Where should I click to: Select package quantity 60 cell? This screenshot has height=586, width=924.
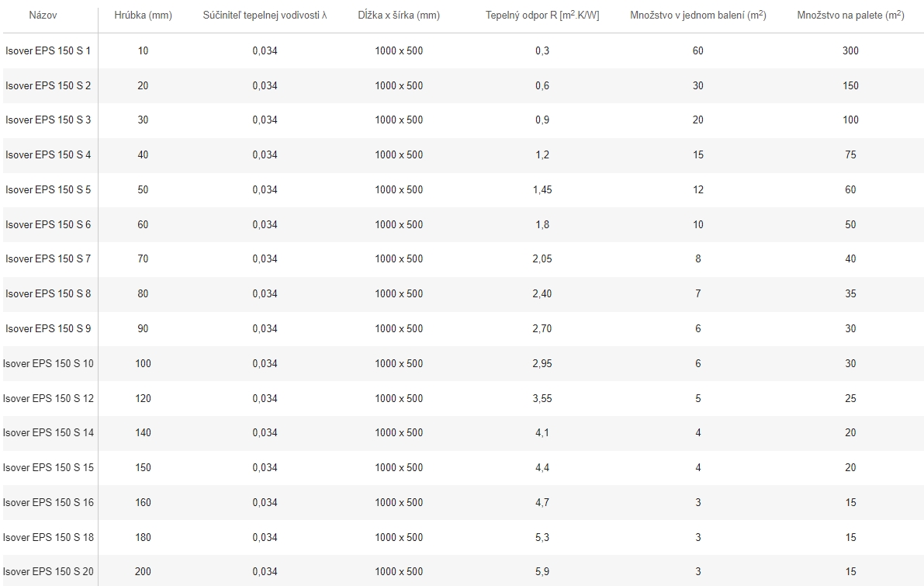point(698,50)
